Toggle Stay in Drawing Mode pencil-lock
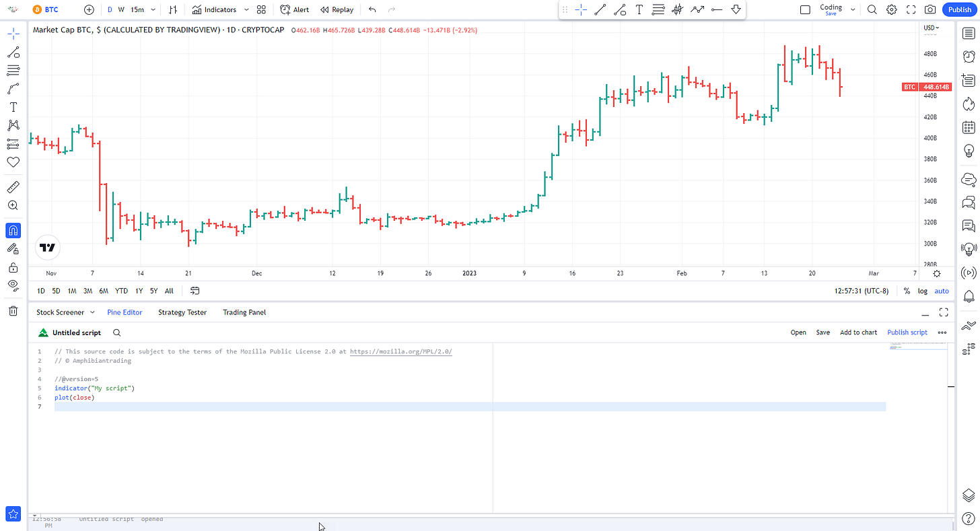 click(x=13, y=249)
